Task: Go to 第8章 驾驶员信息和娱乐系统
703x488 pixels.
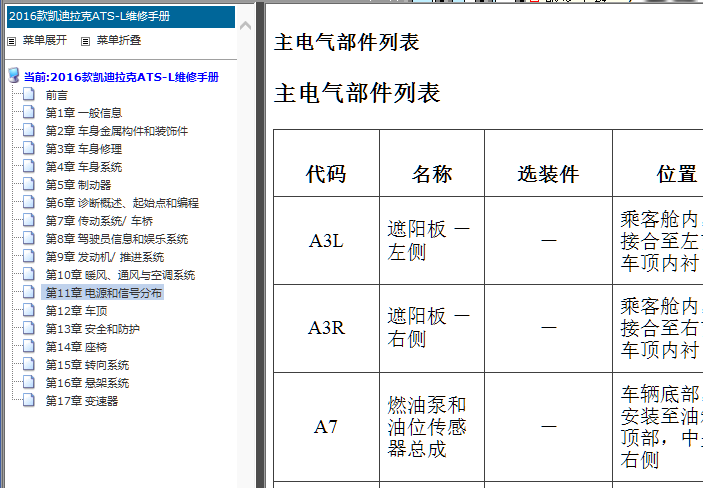Action: click(117, 239)
